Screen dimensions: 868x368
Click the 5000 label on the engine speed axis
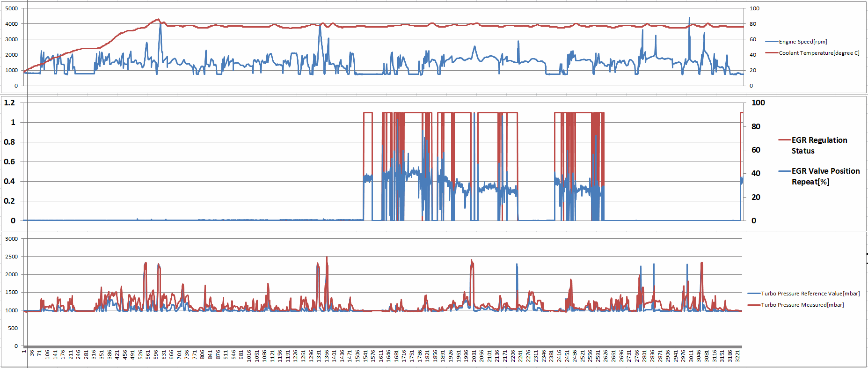12,8
